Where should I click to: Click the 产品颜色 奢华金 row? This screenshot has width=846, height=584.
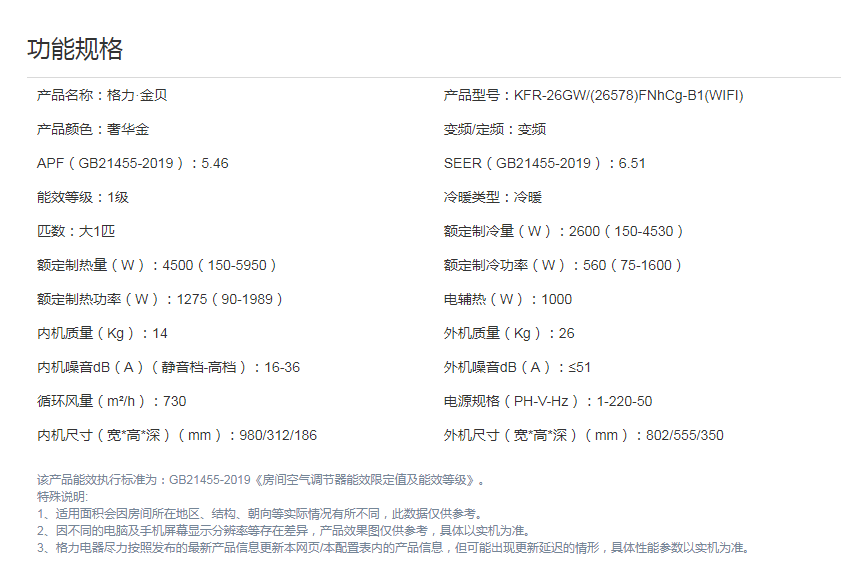[93, 130]
